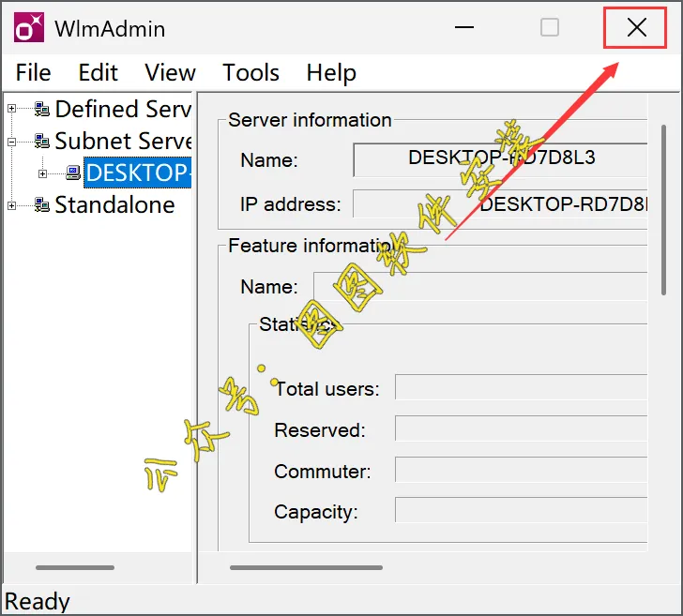
Task: Click the Feature information Name field
Action: [480, 286]
